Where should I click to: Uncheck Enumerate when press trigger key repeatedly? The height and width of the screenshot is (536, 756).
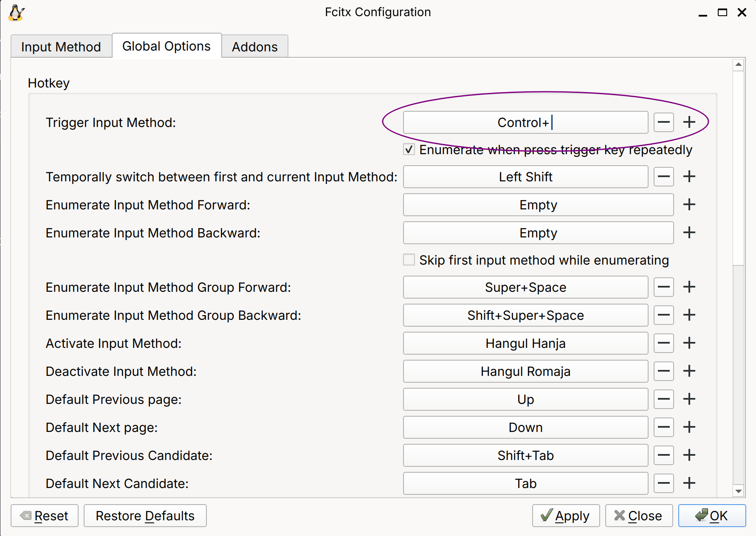coord(409,150)
